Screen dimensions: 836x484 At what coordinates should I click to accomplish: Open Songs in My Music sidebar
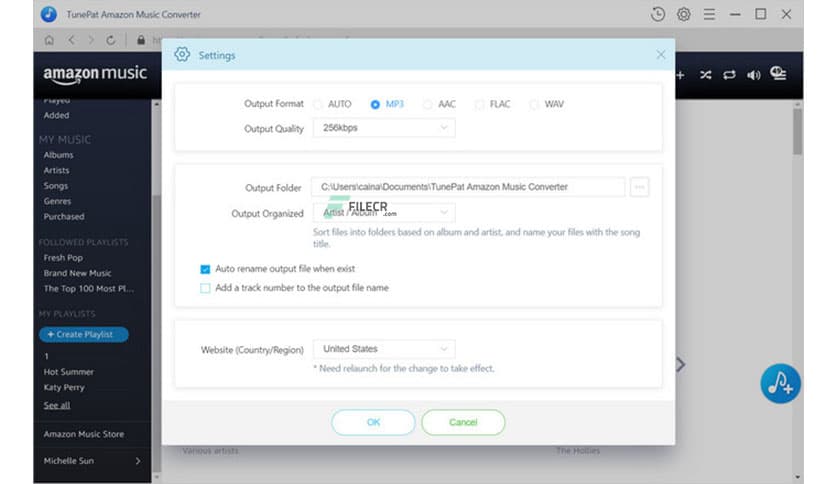[56, 186]
